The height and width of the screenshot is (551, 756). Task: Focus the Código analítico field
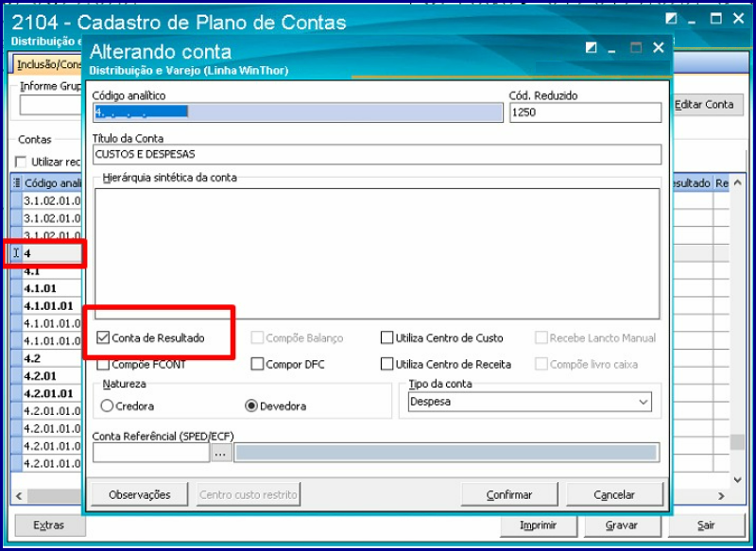tap(298, 112)
